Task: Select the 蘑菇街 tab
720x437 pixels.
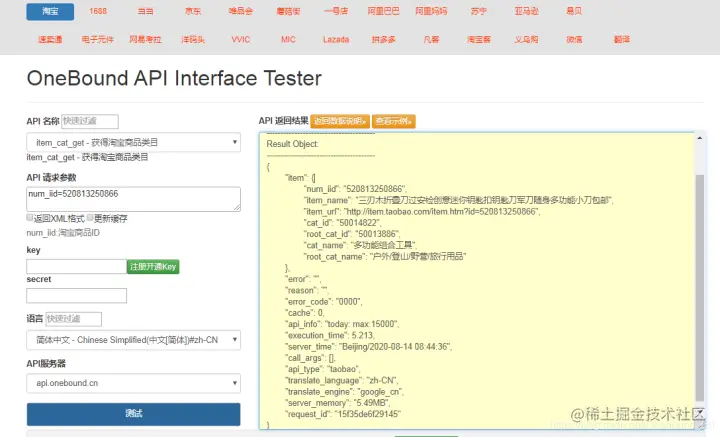Action: click(288, 11)
